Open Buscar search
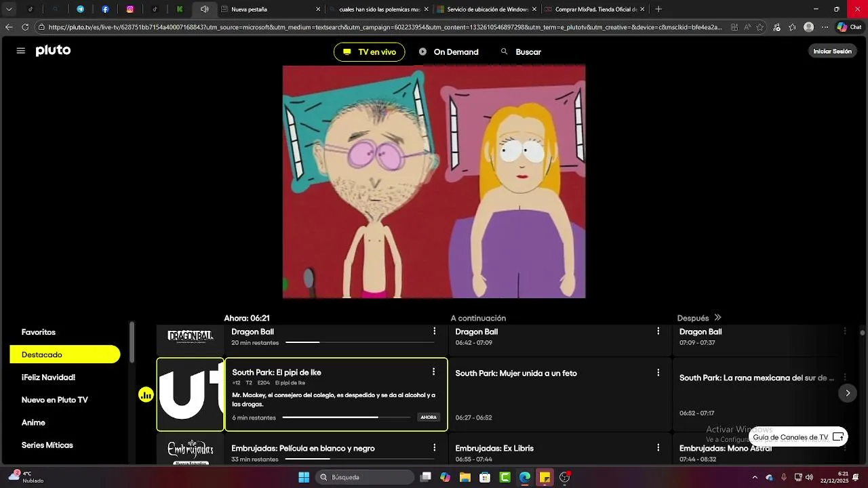This screenshot has width=868, height=488. pos(521,52)
